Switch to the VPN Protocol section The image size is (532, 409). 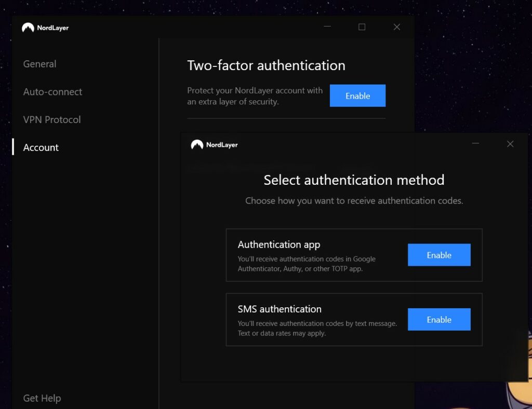click(x=52, y=119)
